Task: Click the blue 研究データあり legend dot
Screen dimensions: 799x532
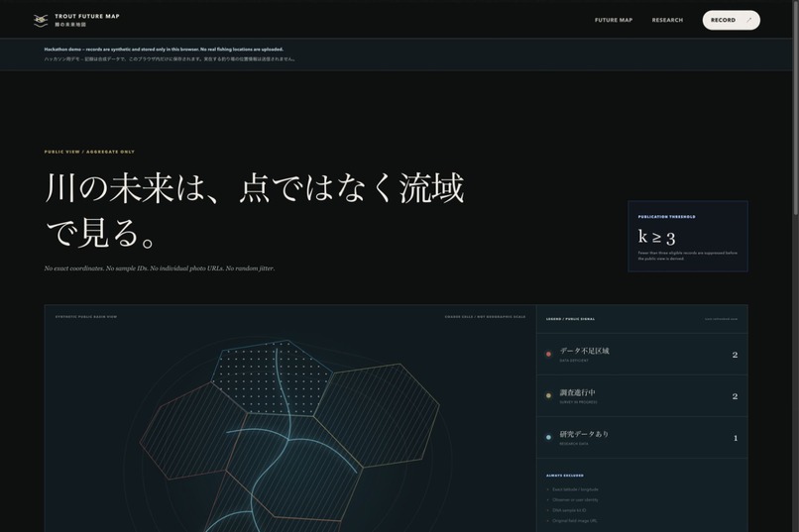Action: 549,438
